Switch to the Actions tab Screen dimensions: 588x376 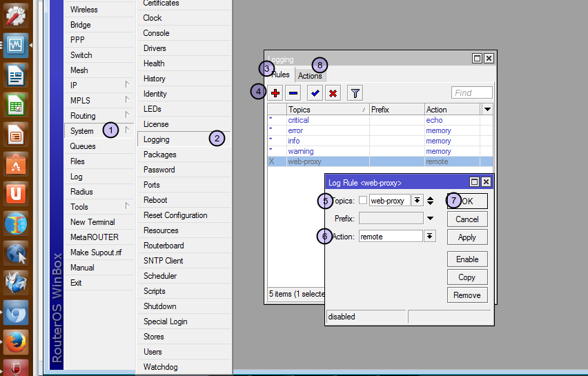[x=310, y=76]
